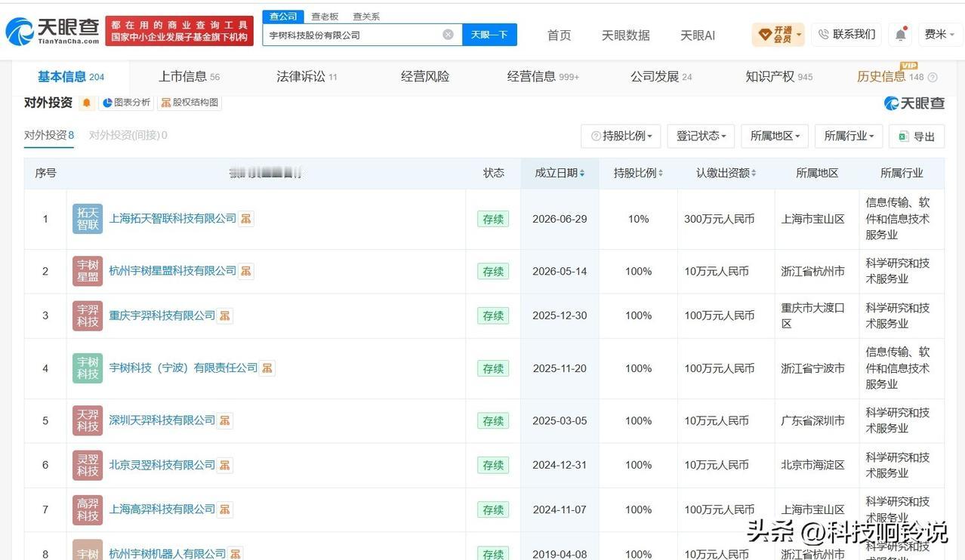Open the 费米 user account dropdown
965x560 pixels.
(939, 35)
